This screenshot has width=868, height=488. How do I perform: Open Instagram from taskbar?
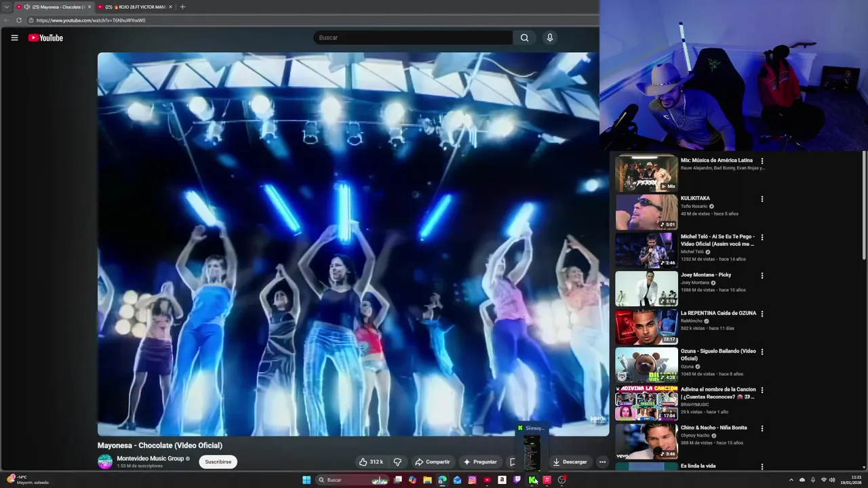[472, 480]
